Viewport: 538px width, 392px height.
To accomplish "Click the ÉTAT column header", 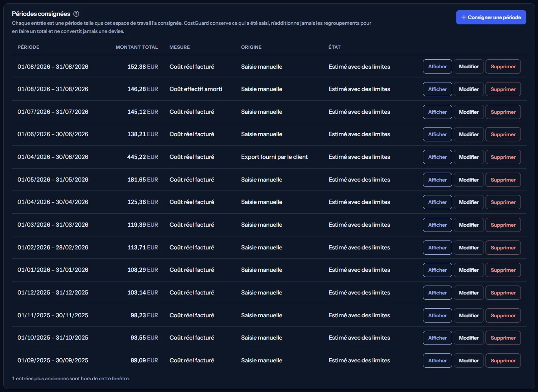I will coord(335,47).
